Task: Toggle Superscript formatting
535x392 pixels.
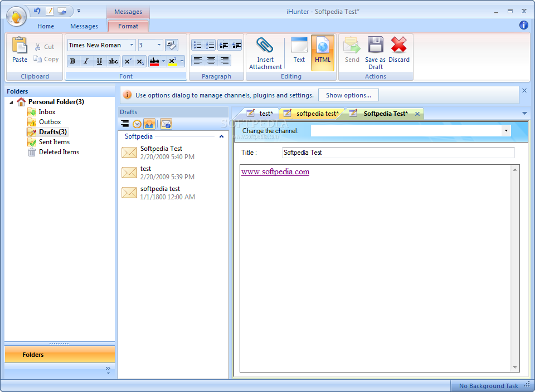Action: 128,61
